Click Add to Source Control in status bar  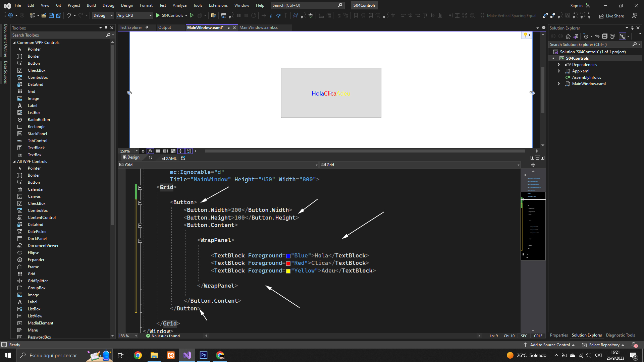click(550, 345)
